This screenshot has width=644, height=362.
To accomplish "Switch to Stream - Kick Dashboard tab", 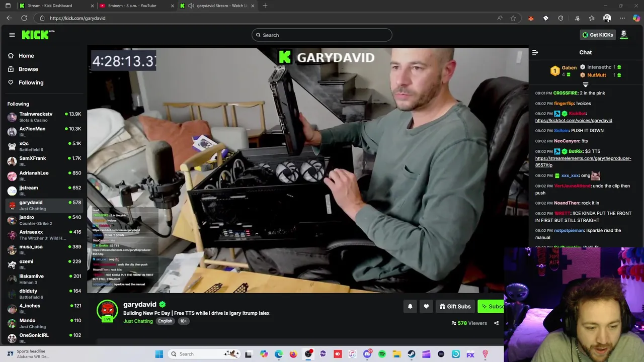I will (x=56, y=6).
